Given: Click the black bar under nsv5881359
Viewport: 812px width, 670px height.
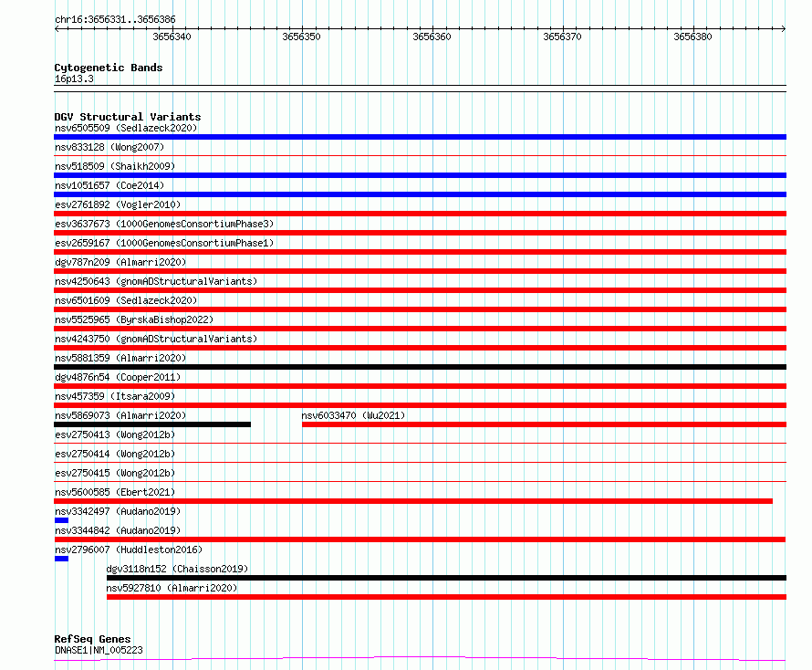Looking at the screenshot, I should click(x=420, y=367).
